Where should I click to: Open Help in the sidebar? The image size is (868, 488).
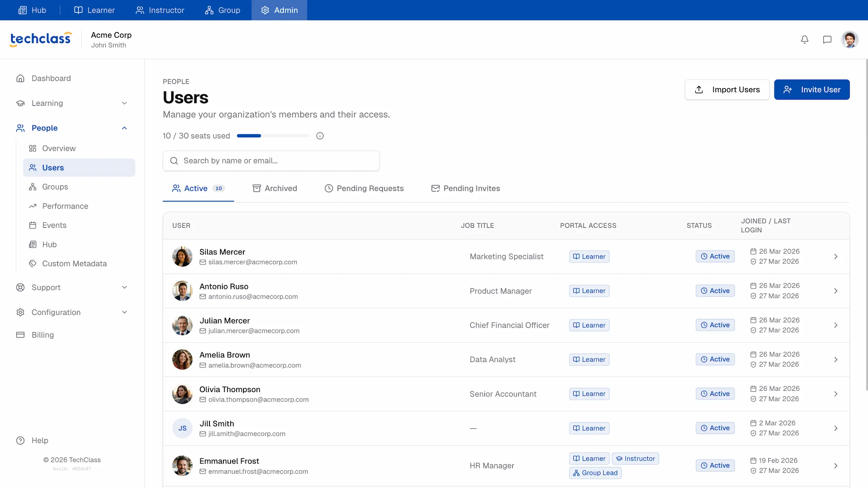(40, 440)
